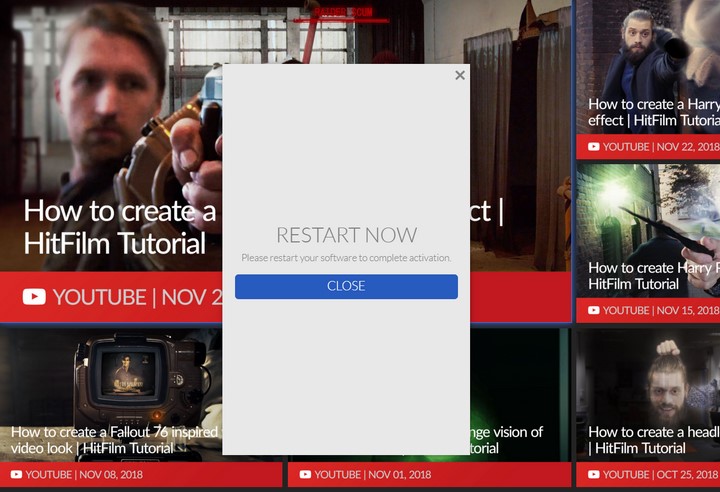Click YouTube icon beside NOV 15, 2018
Viewport: 720px width, 492px height.
[594, 310]
